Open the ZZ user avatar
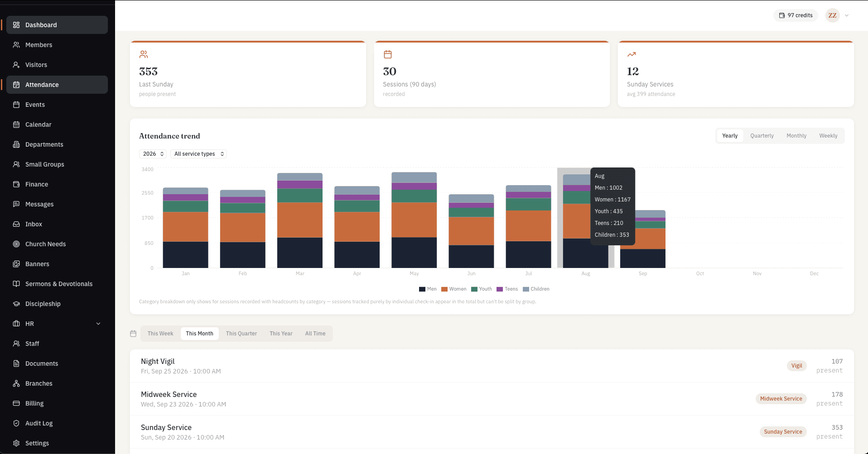Viewport: 868px width, 454px height. (833, 15)
